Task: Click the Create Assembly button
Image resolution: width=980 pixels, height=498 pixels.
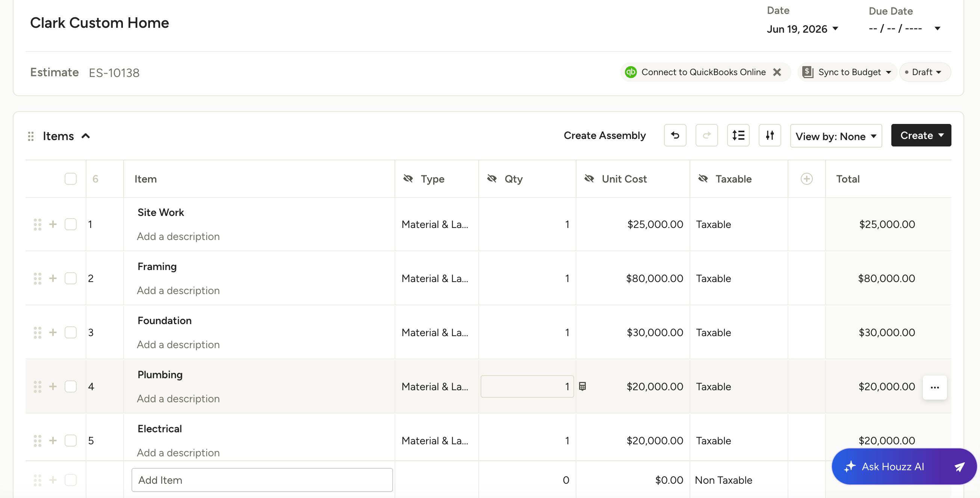Action: (605, 135)
